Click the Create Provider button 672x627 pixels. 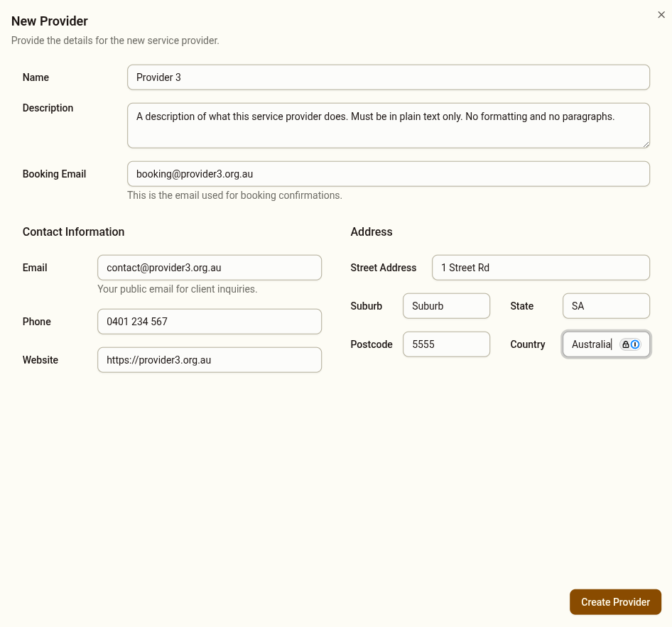[615, 601]
